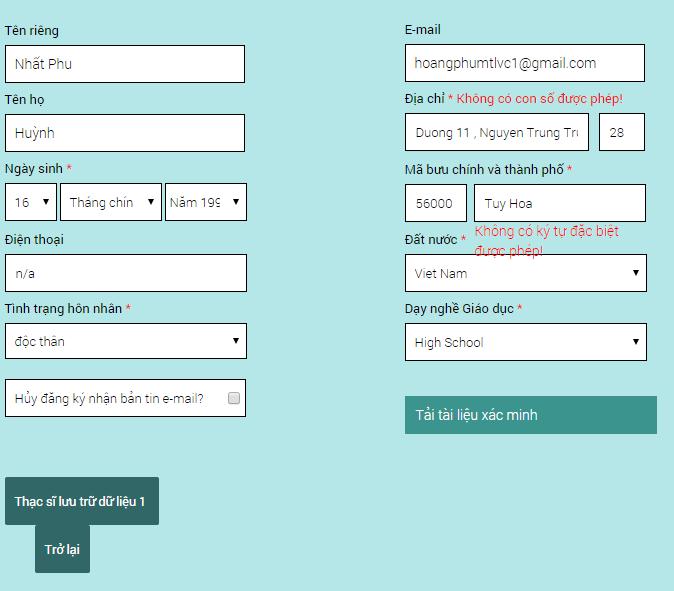Click the Địa chỉ label
This screenshot has height=591, width=674.
(x=425, y=98)
